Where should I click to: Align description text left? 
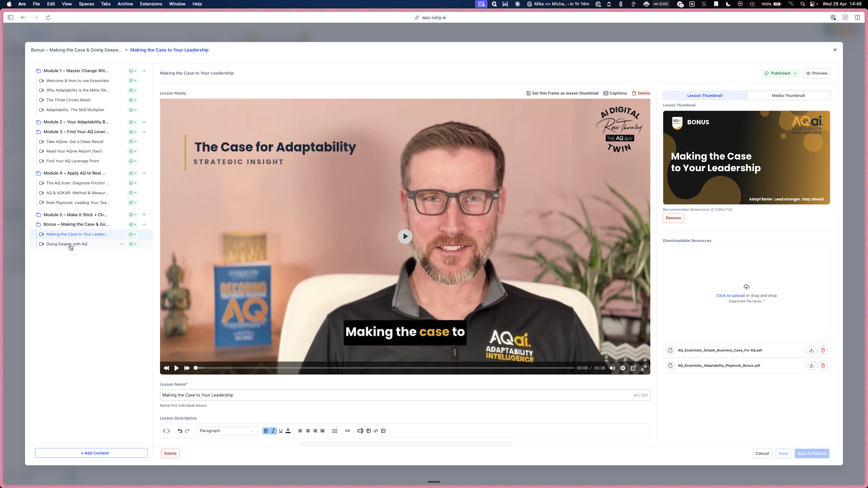pos(300,431)
